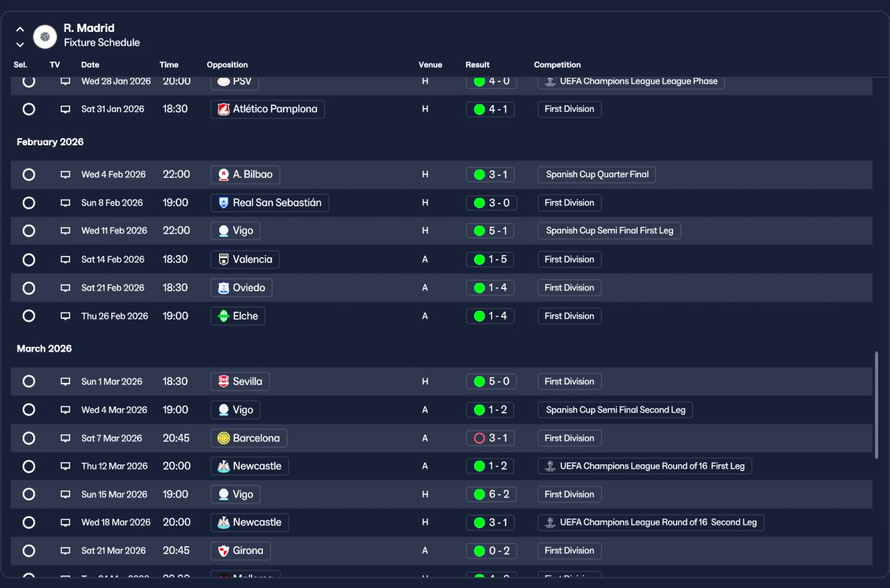Image resolution: width=890 pixels, height=588 pixels.
Task: Click the February 2026 month heading
Action: 50,142
